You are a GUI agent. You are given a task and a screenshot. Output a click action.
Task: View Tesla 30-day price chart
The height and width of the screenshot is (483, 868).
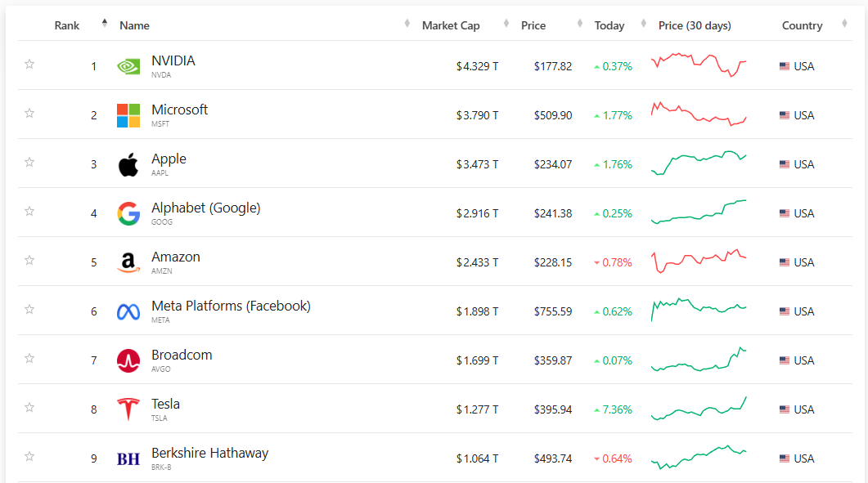coord(699,409)
